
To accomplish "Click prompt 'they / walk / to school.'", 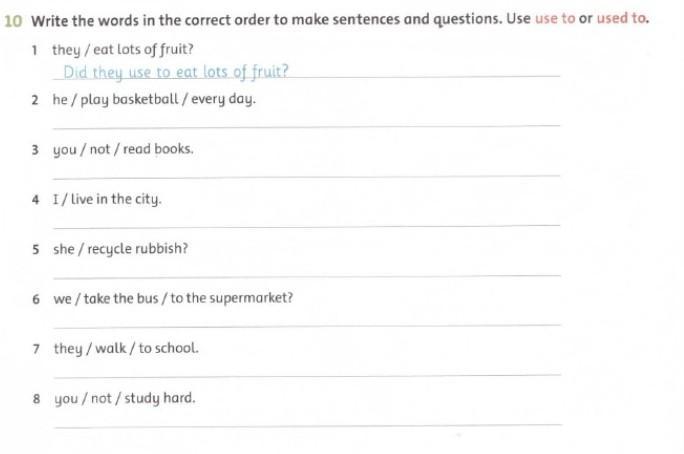I will (x=126, y=348).
